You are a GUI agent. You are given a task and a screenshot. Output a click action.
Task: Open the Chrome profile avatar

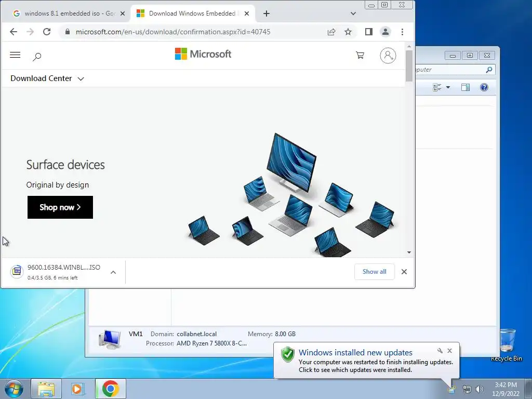[385, 32]
